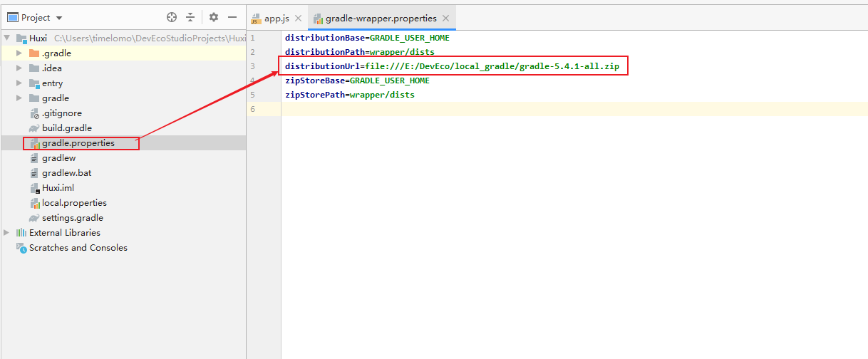Select External Libraries in the tree
868x359 pixels.
(64, 232)
